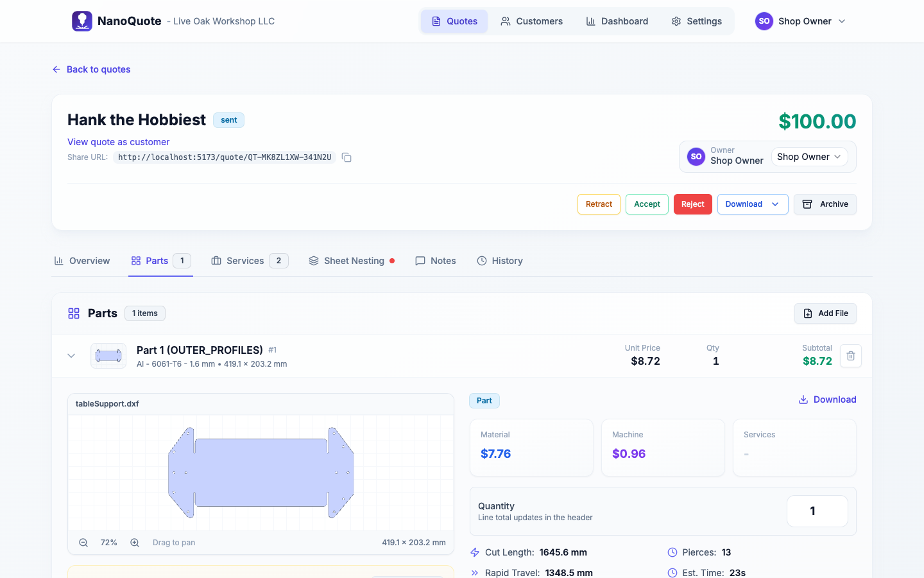Click the Accept quote button

pos(647,204)
